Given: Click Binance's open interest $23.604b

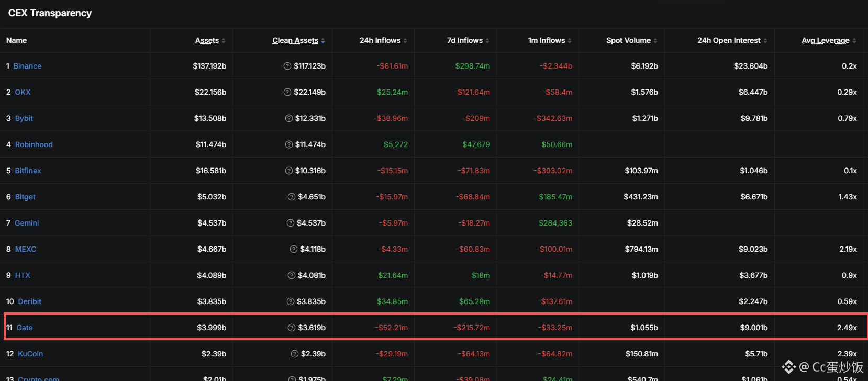Looking at the screenshot, I should [751, 66].
